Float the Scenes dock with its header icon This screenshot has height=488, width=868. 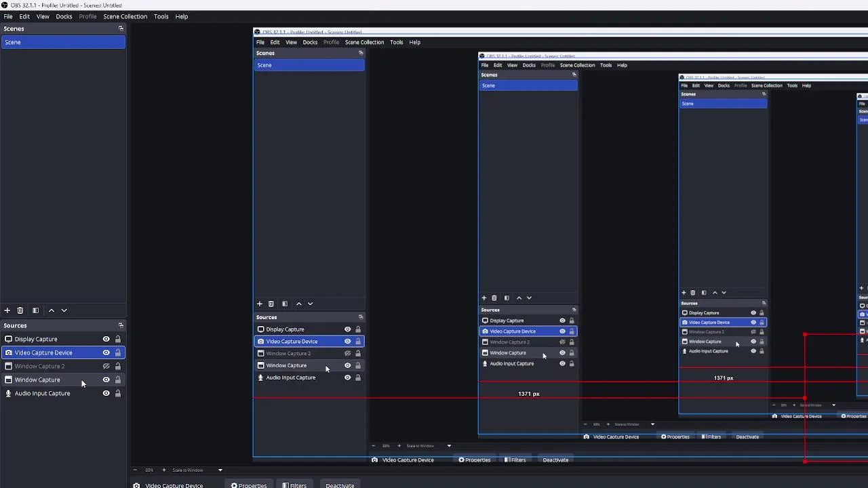pyautogui.click(x=121, y=28)
